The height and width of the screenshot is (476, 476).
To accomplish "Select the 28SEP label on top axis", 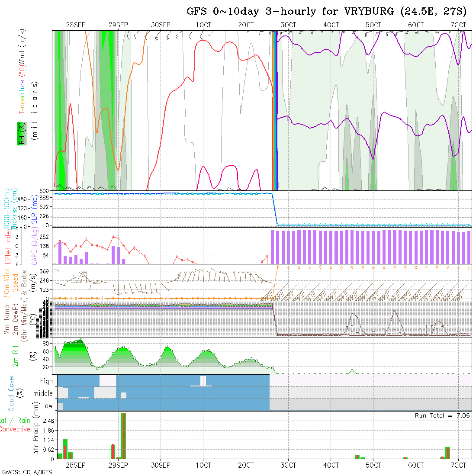I will pos(76,25).
